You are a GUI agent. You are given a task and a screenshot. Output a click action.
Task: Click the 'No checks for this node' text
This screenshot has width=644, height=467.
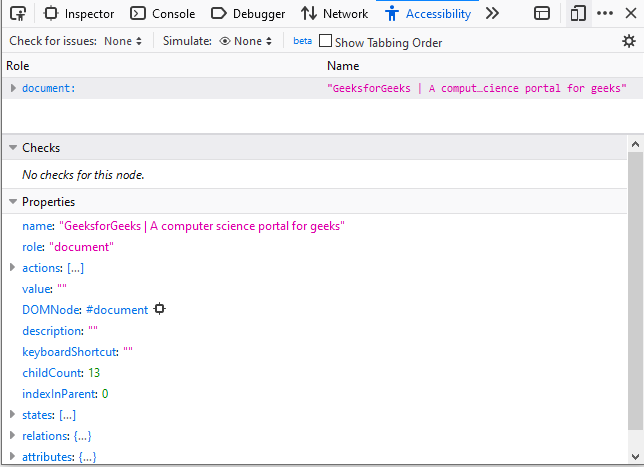[x=83, y=175]
